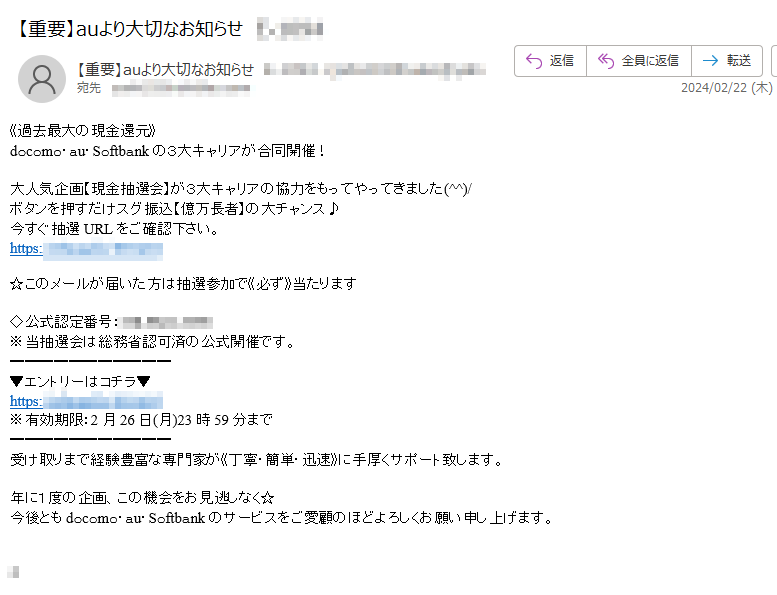Click the received date 2024/02/22 (木)
The height and width of the screenshot is (595, 777).
tap(726, 88)
